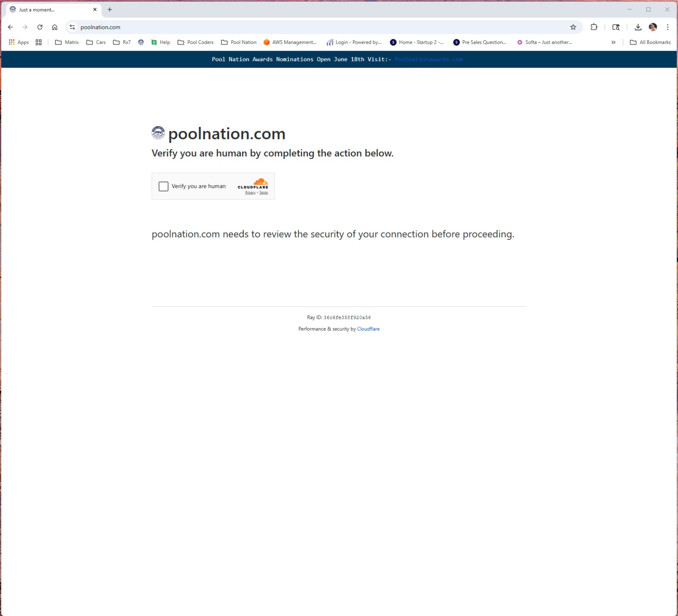Image resolution: width=678 pixels, height=616 pixels.
Task: Show more bookmarks with double chevron
Action: tap(613, 42)
